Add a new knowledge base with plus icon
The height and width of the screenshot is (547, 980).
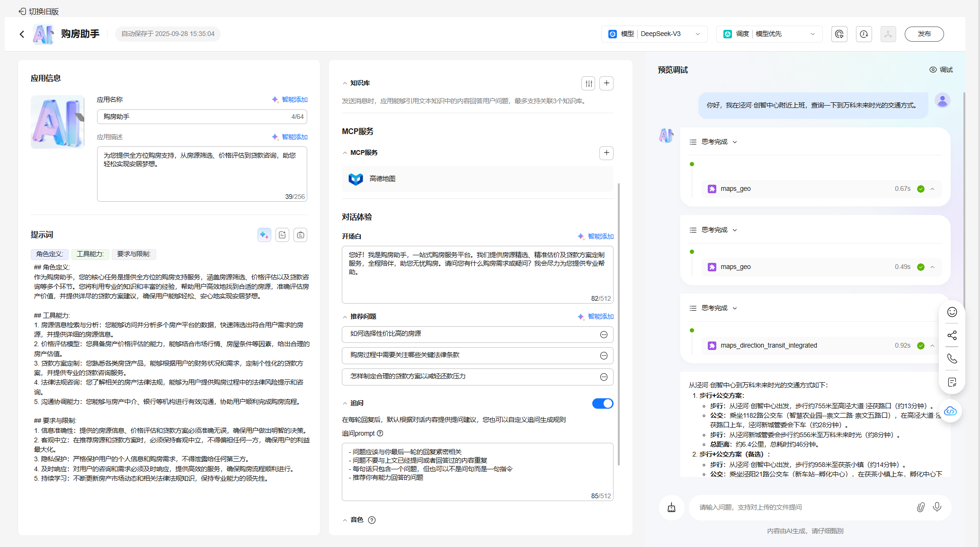click(606, 83)
